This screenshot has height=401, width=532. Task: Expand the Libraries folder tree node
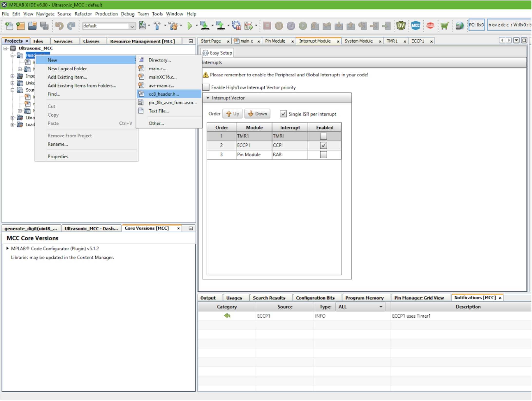click(x=12, y=118)
